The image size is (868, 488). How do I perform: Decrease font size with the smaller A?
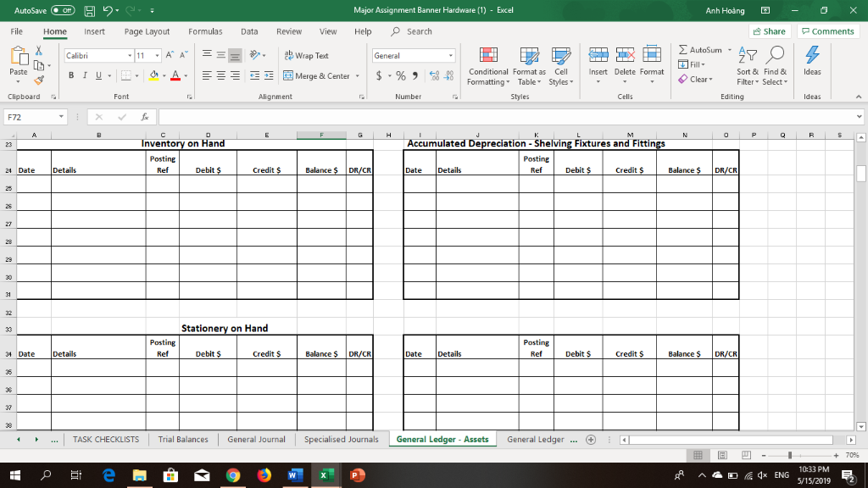point(183,55)
